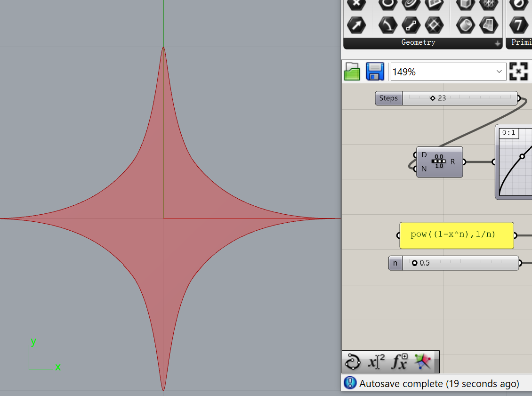Click the expression panel output grip
The height and width of the screenshot is (396, 532).
(x=516, y=235)
